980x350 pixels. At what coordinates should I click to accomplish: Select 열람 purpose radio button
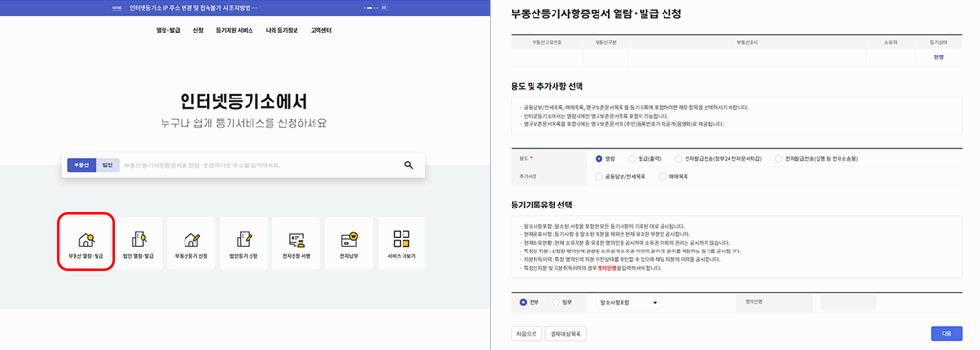599,159
